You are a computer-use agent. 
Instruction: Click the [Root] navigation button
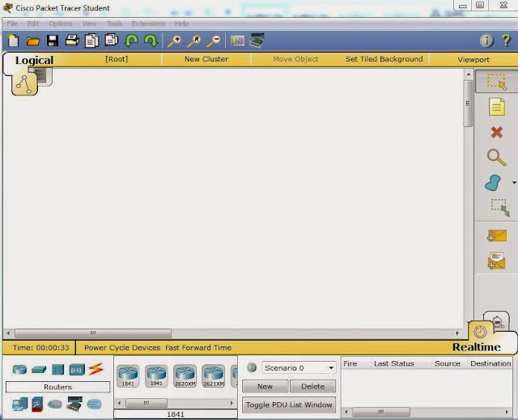[117, 59]
